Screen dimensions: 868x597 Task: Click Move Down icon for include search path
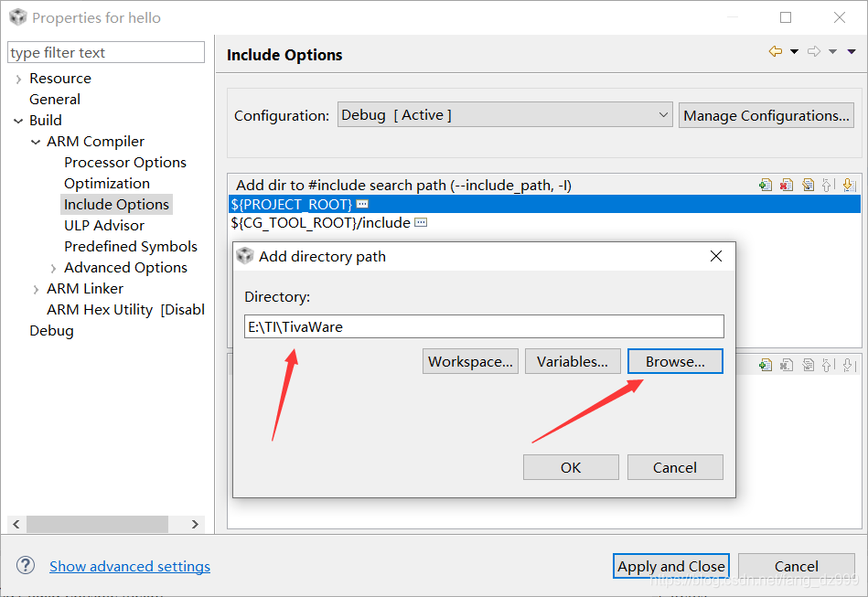[849, 185]
